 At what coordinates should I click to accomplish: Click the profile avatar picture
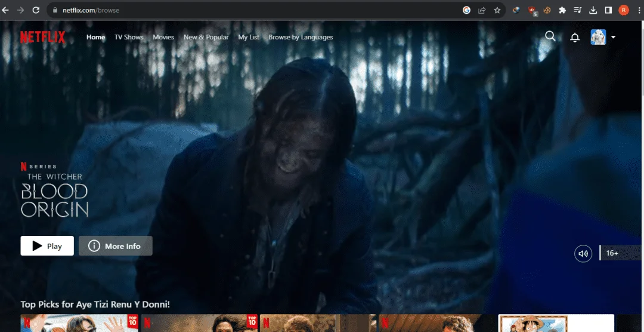point(598,37)
